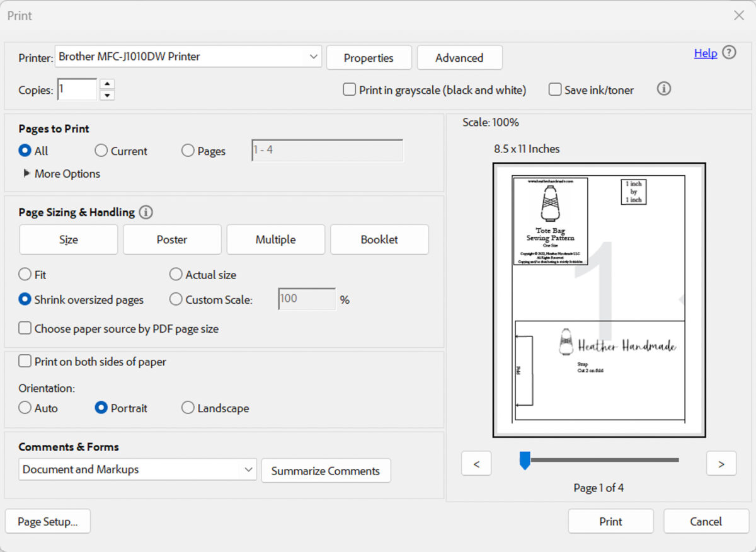Click the page preview slider handle
The image size is (756, 552).
click(524, 460)
